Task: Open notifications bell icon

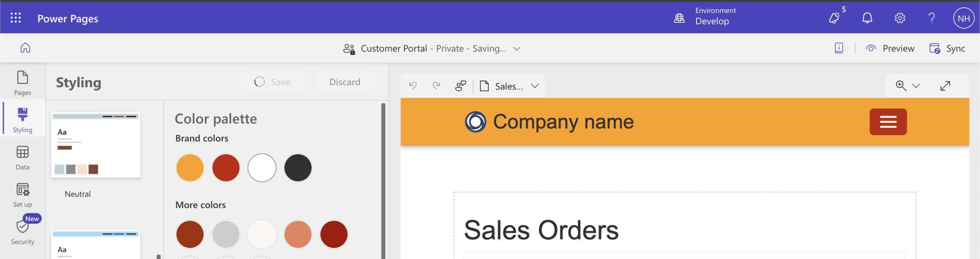Action: (867, 18)
